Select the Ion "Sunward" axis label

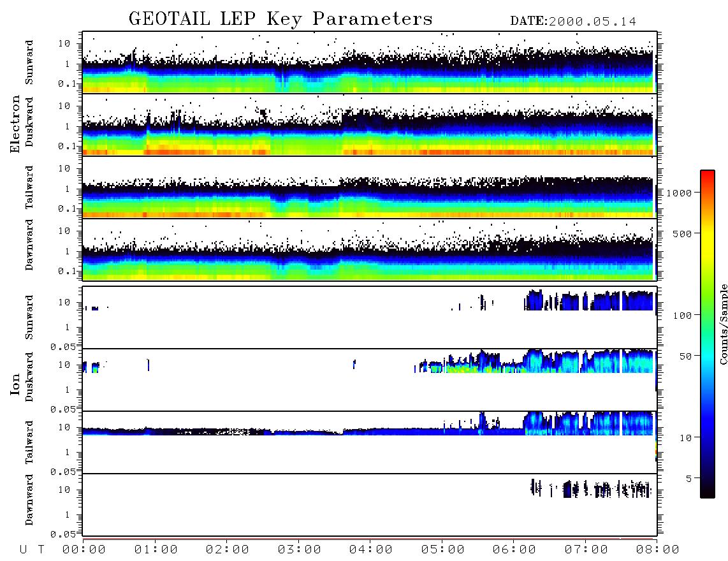[x=29, y=317]
